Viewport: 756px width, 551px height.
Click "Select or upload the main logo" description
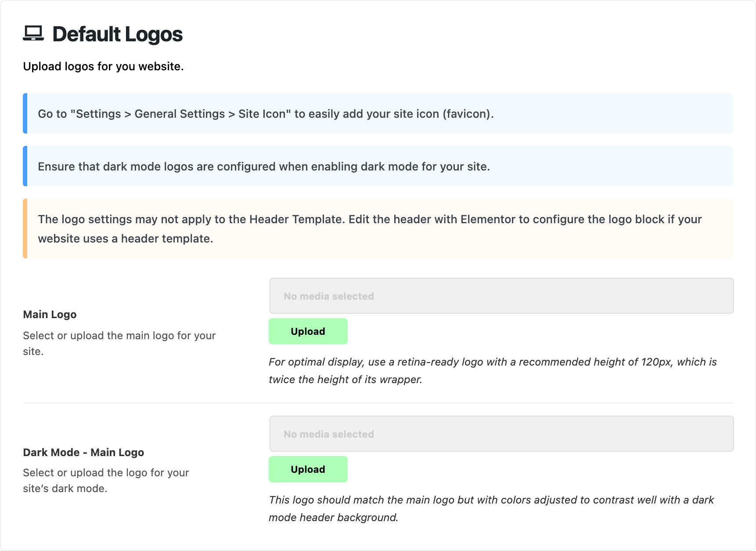119,343
